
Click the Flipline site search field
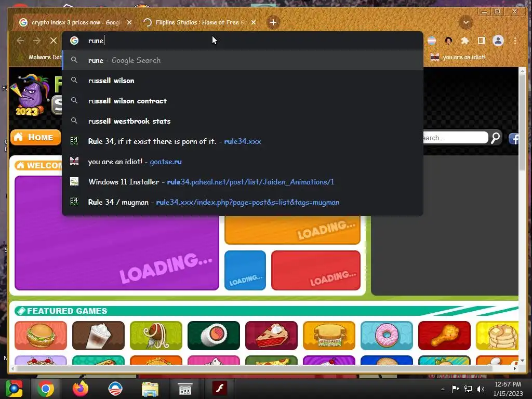[x=455, y=138]
